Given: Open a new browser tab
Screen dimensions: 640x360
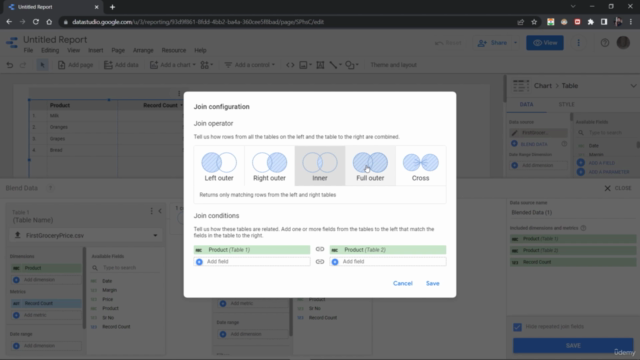Looking at the screenshot, I should pyautogui.click(x=112, y=7).
